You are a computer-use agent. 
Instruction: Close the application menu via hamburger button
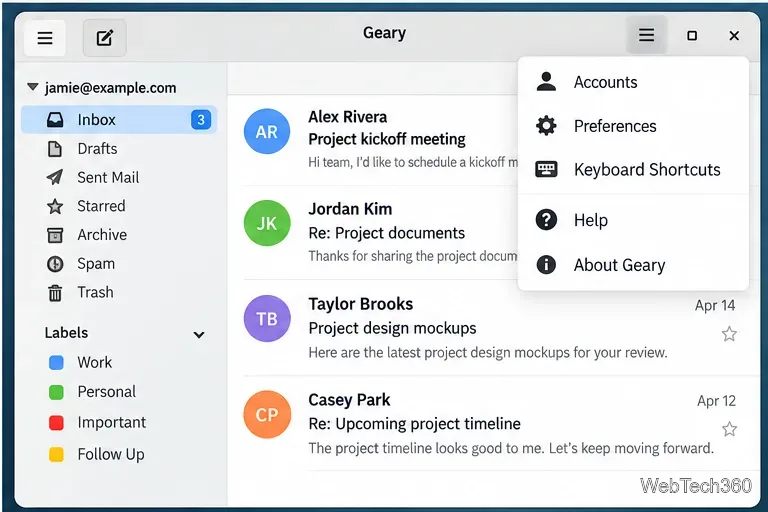646,35
